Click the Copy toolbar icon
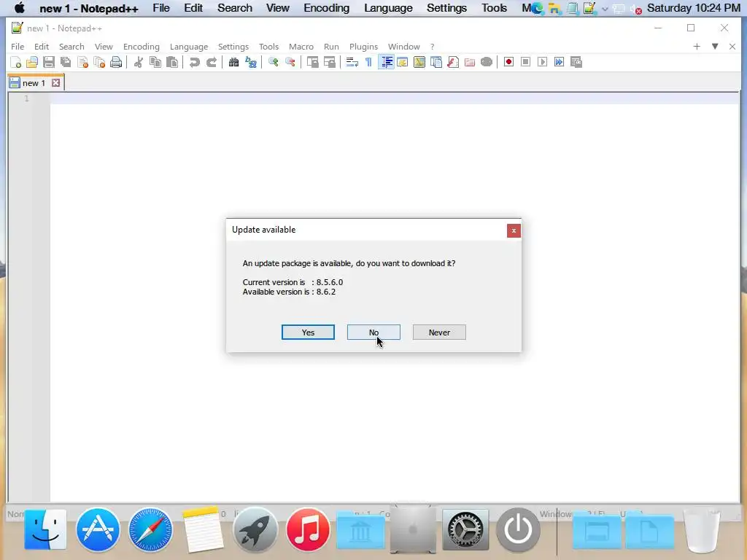Screen dimensions: 747x560 pos(155,62)
